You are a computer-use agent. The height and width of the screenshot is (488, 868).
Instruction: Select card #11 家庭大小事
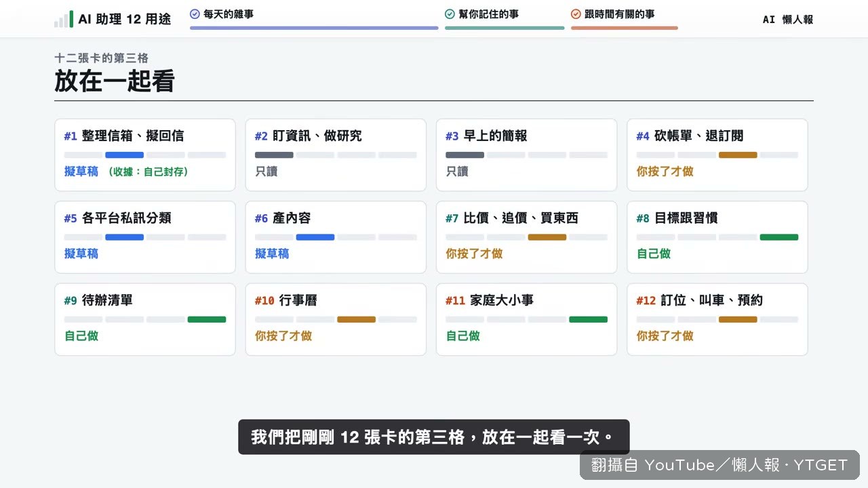click(x=526, y=319)
